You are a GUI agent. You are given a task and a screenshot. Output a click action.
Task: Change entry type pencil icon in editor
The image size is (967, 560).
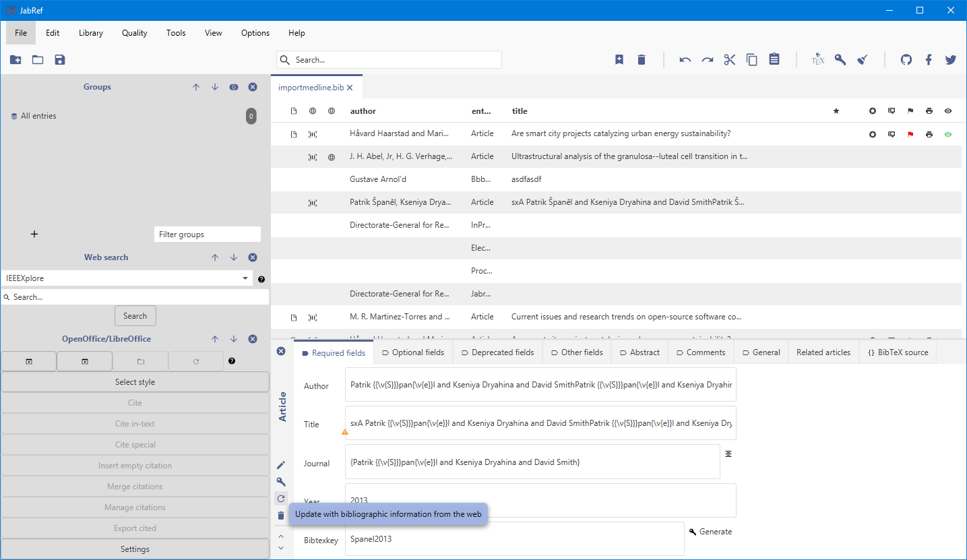pyautogui.click(x=281, y=465)
